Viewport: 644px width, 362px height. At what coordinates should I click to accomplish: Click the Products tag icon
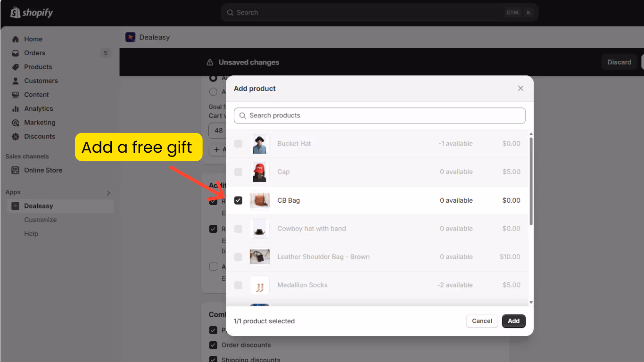(x=16, y=67)
